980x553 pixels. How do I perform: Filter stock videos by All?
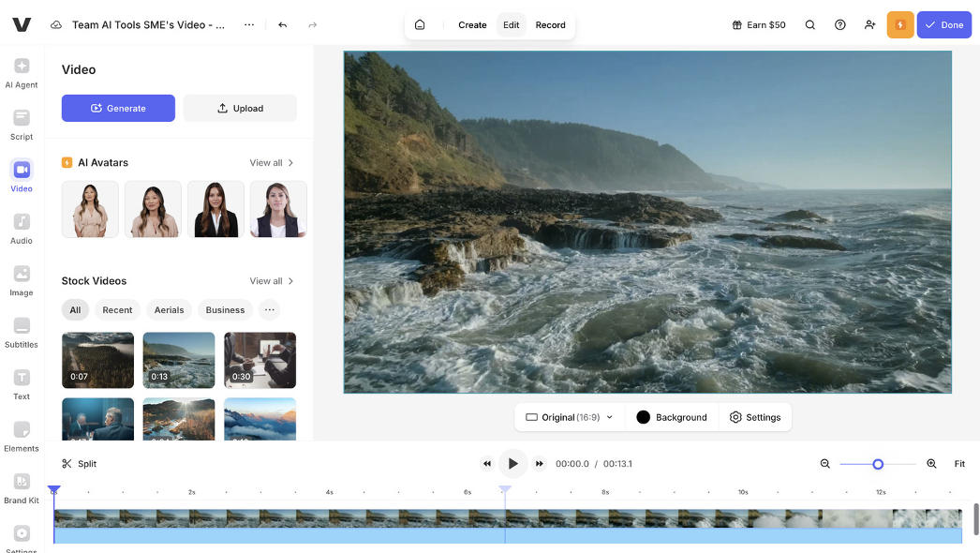(75, 309)
